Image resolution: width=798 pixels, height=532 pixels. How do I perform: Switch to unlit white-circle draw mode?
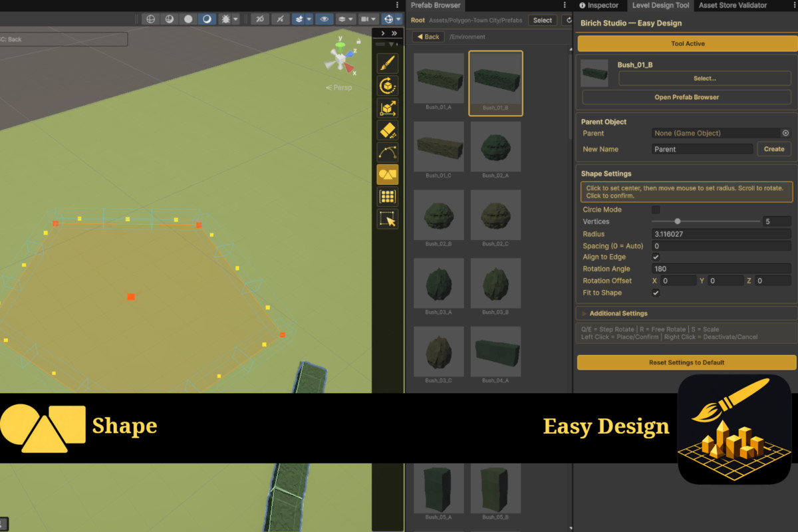[x=188, y=19]
